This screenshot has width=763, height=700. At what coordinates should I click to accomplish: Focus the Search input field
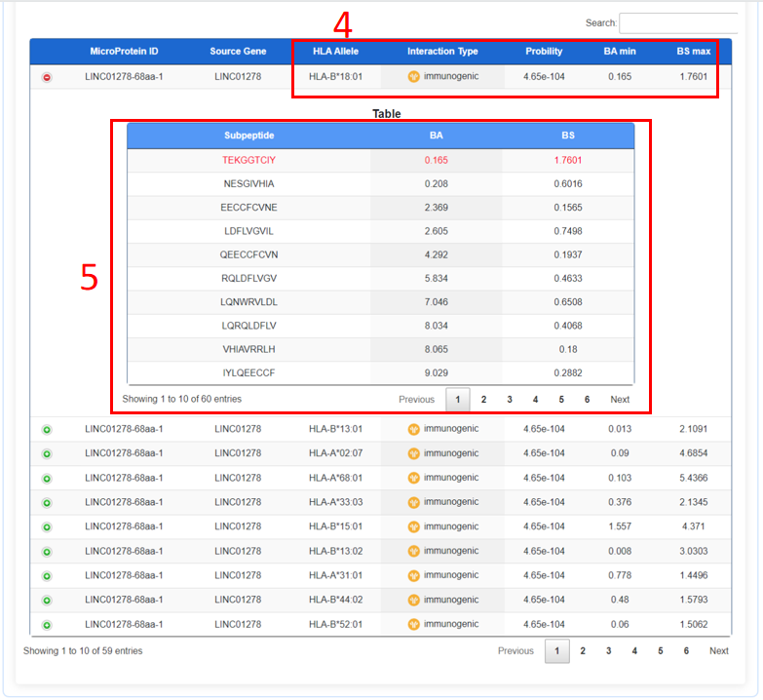coord(678,23)
